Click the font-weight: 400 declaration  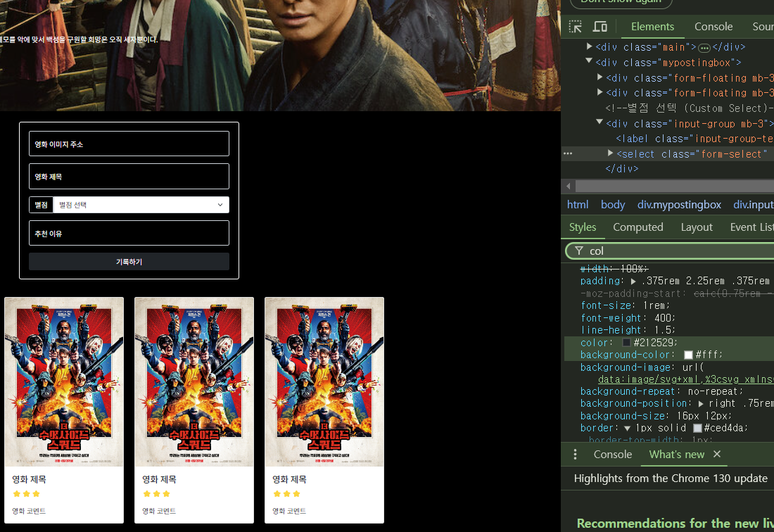628,318
